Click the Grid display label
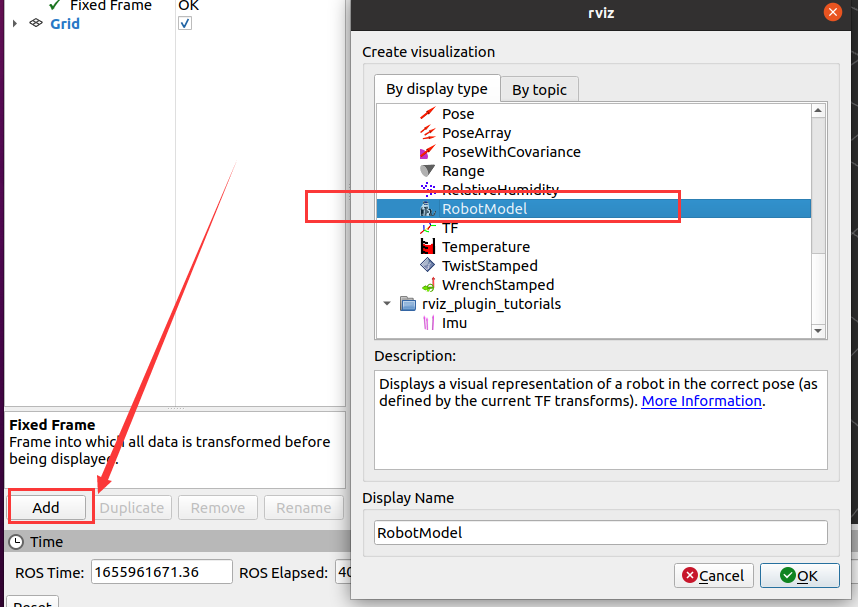The height and width of the screenshot is (607, 858). (65, 24)
